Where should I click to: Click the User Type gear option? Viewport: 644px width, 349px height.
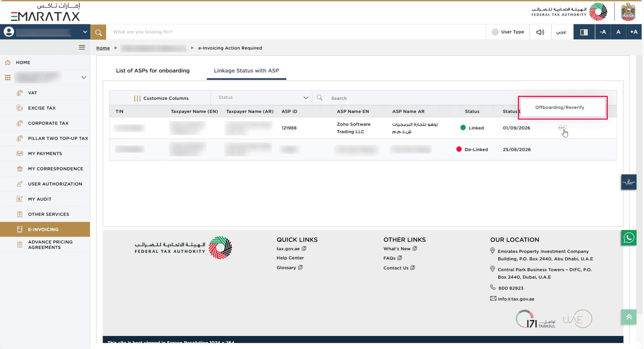[x=508, y=32]
